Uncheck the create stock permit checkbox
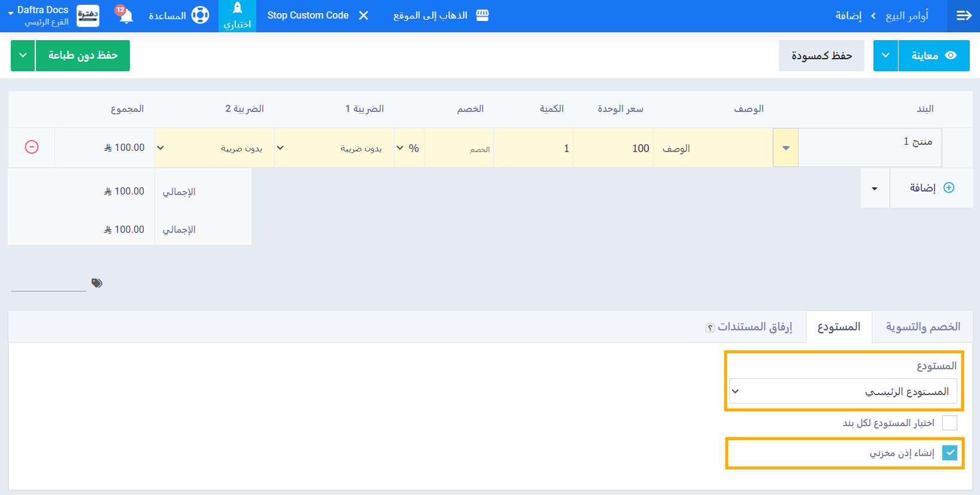This screenshot has height=495, width=980. pyautogui.click(x=949, y=453)
